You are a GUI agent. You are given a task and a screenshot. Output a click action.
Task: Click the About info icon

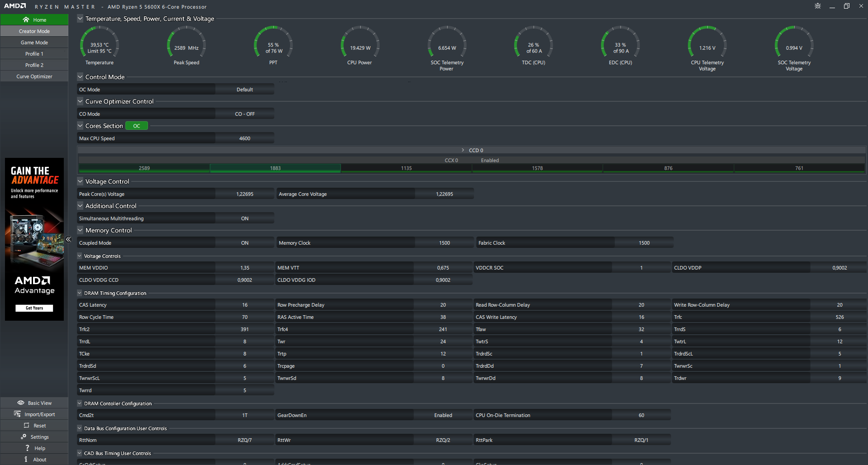tap(26, 459)
